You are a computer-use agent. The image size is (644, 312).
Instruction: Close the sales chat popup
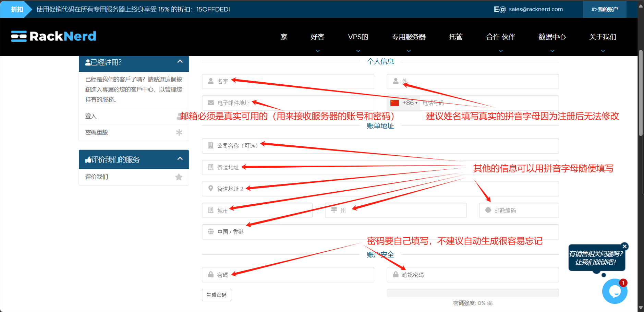tap(624, 246)
